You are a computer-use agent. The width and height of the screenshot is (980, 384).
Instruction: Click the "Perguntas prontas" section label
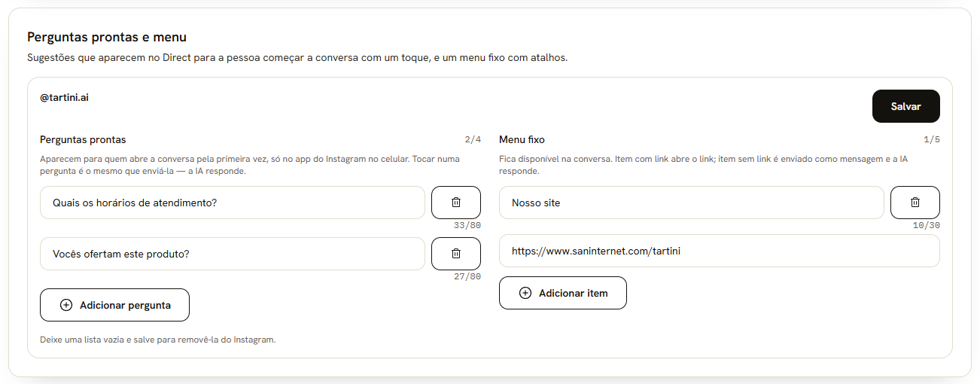[83, 139]
